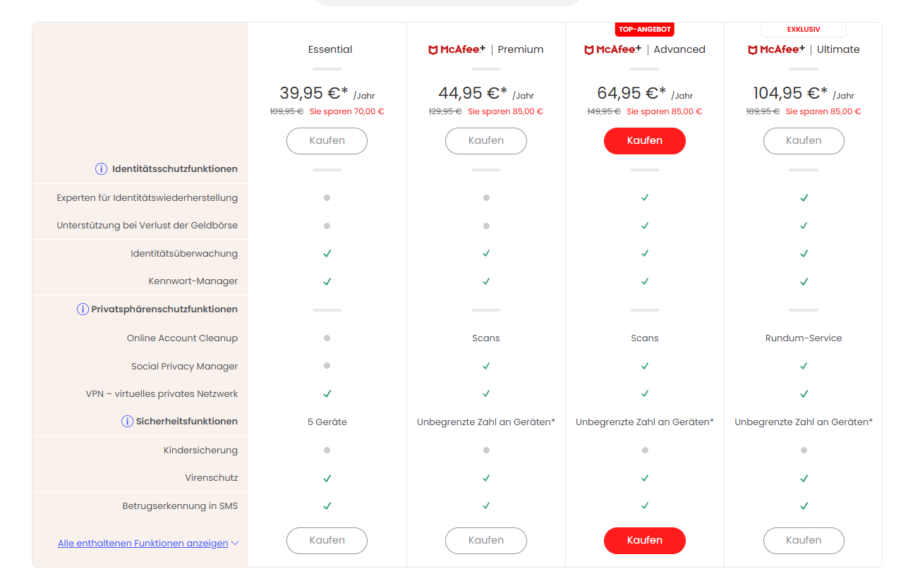This screenshot has width=920, height=588.
Task: Click bottom Kaufen button in Premium column
Action: tap(486, 541)
